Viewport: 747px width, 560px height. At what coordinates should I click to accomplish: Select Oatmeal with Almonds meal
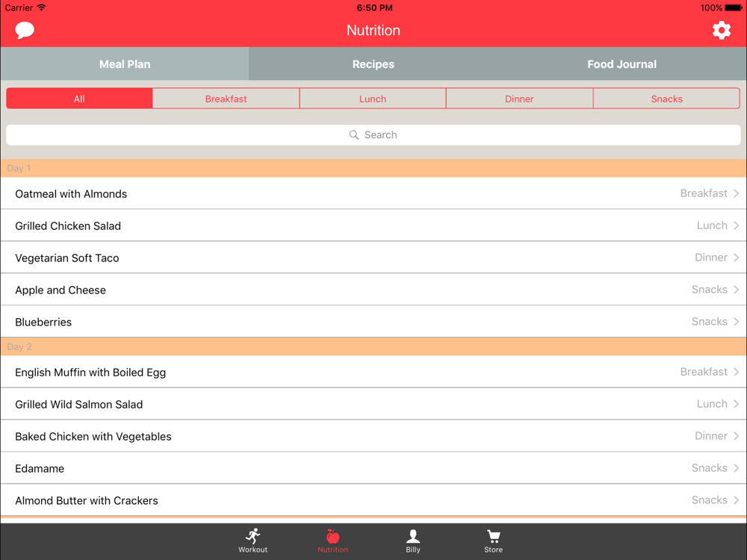[x=373, y=193]
